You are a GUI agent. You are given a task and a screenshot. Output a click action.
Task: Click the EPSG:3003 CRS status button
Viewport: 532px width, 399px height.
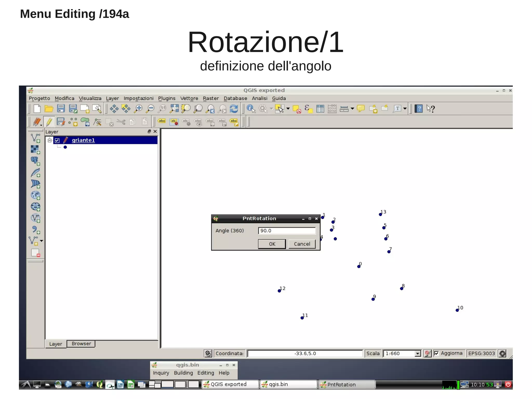[481, 353]
